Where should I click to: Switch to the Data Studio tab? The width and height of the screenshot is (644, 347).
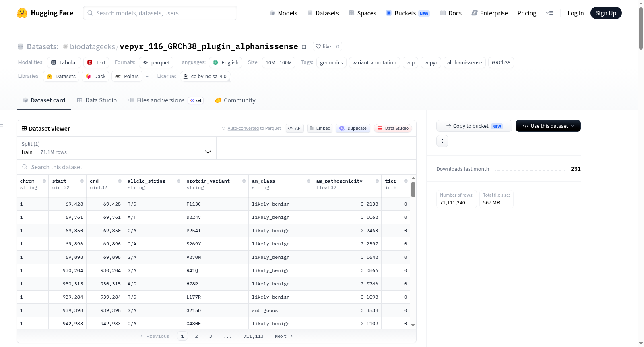[x=97, y=100]
